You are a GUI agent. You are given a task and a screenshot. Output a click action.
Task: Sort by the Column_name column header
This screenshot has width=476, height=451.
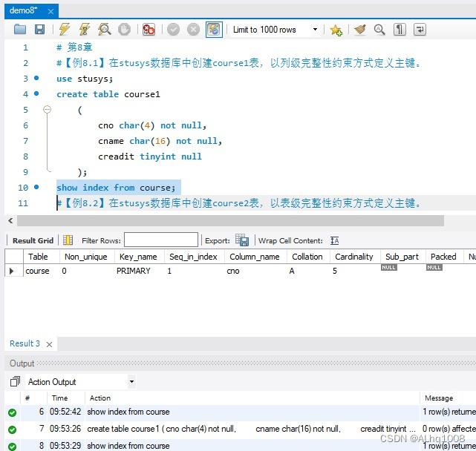tap(255, 257)
